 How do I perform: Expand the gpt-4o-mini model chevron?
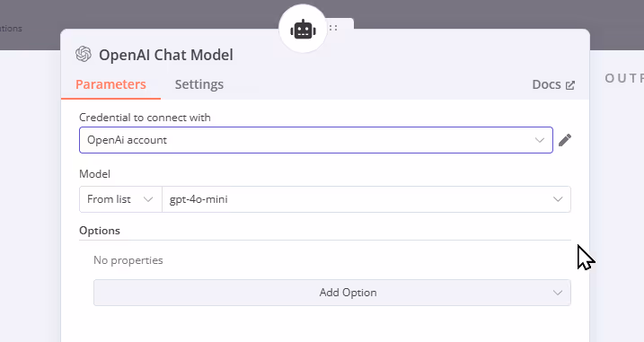[x=558, y=199]
